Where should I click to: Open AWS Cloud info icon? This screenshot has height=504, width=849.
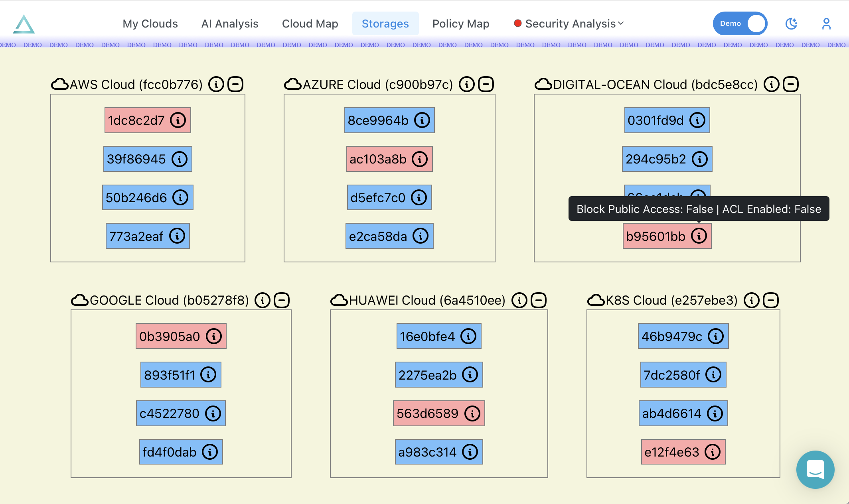[x=216, y=84]
